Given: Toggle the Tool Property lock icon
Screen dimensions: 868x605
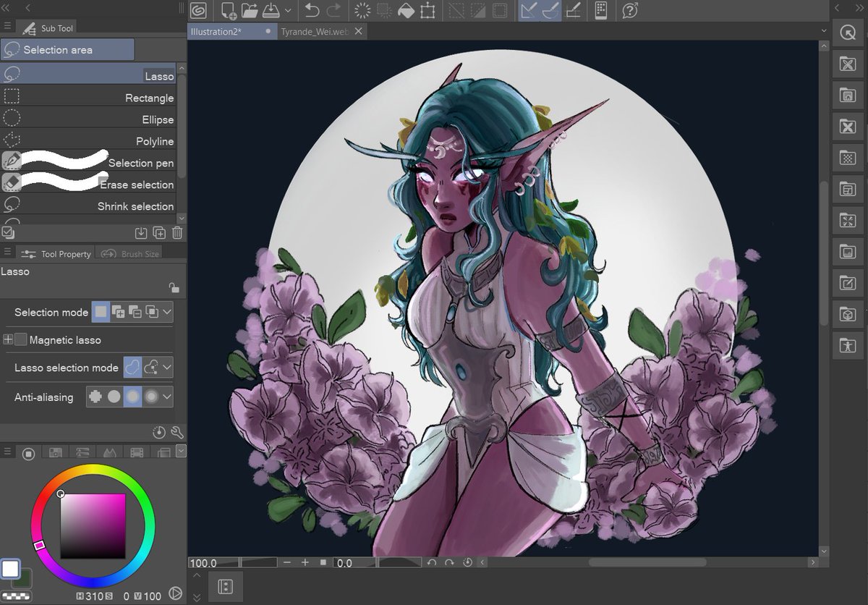Looking at the screenshot, I should pyautogui.click(x=174, y=287).
